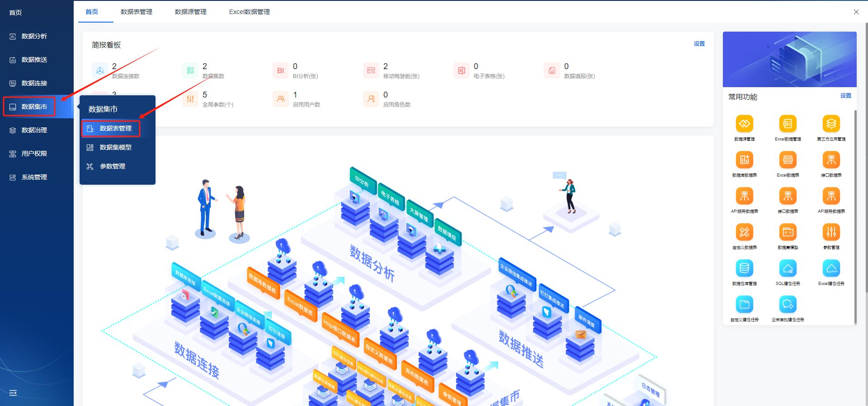
Task: Expand 数据治理 in the left sidebar
Action: (x=37, y=130)
